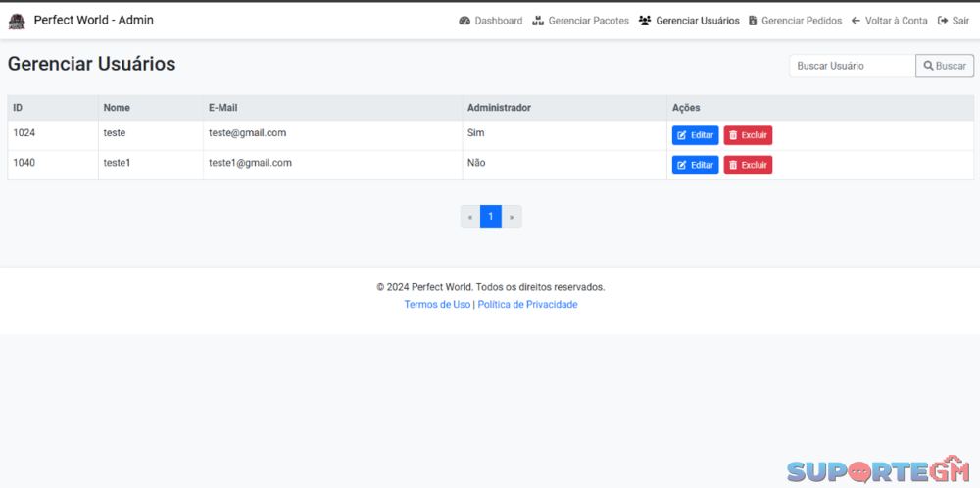Delete user teste1 using Excluir button
This screenshot has height=488, width=980.
(748, 165)
